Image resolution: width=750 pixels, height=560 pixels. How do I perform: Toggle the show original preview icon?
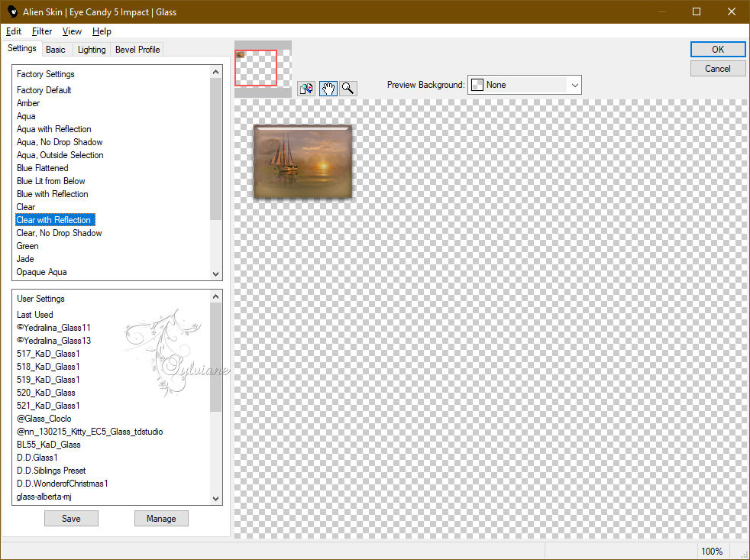[306, 89]
